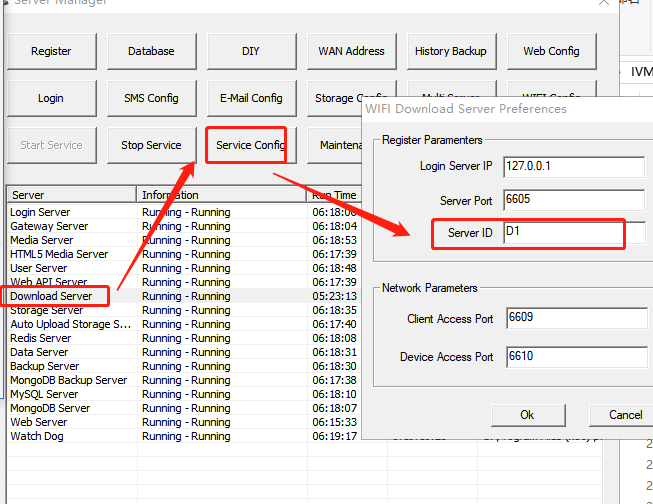653x504 pixels.
Task: Select the Redis Server row
Action: tap(184, 338)
